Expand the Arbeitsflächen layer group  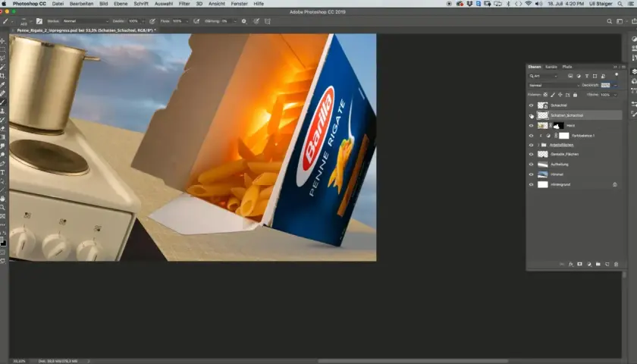(x=538, y=145)
